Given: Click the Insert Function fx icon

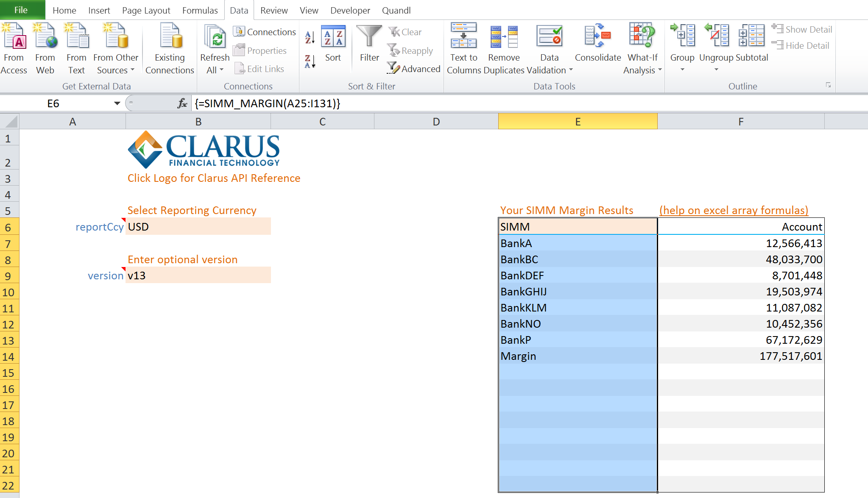Looking at the screenshot, I should 182,103.
